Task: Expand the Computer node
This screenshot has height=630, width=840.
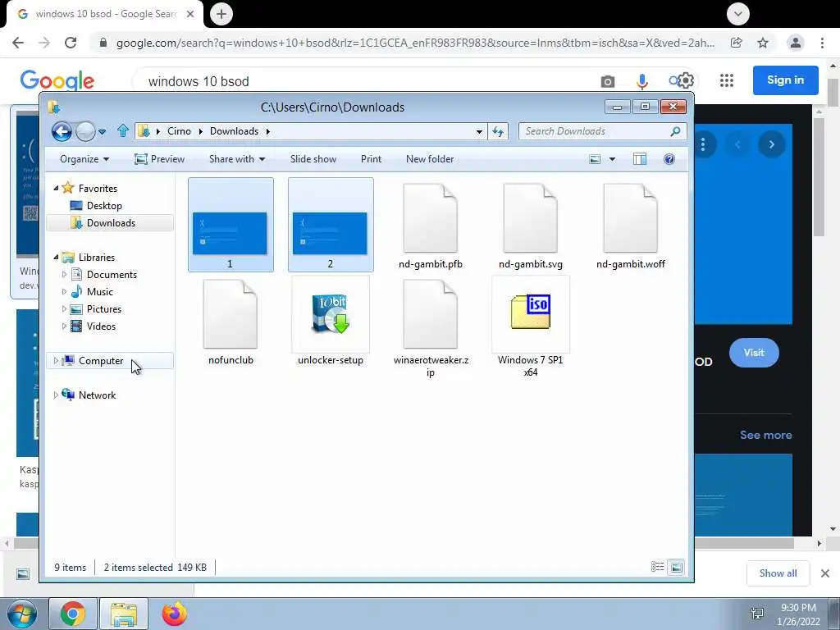Action: pyautogui.click(x=56, y=361)
